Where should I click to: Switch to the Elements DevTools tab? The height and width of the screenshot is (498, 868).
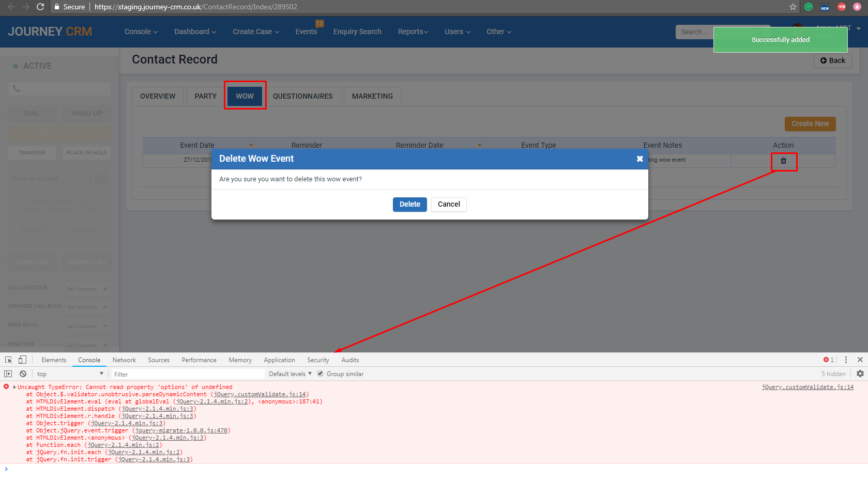[54, 360]
